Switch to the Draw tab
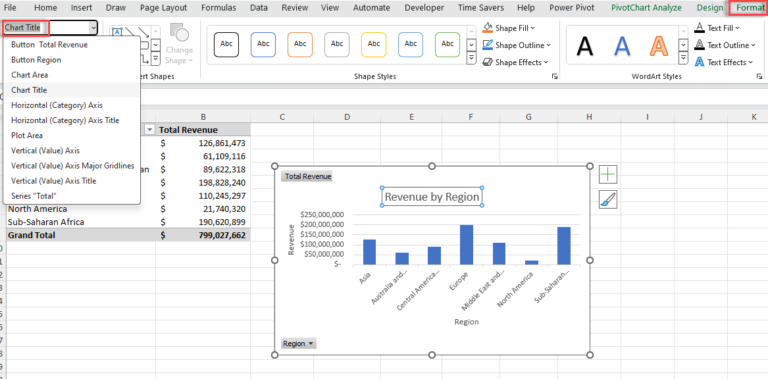The image size is (768, 379). 116,7
